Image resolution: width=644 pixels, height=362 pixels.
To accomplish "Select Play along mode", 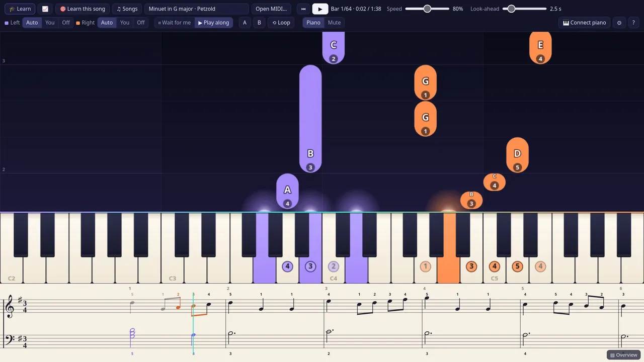I will [x=213, y=23].
